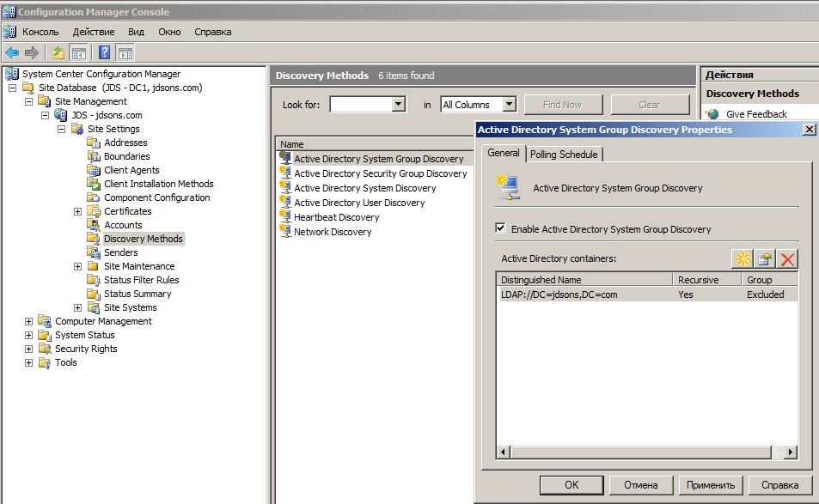Expand the Tools node

coord(28,362)
